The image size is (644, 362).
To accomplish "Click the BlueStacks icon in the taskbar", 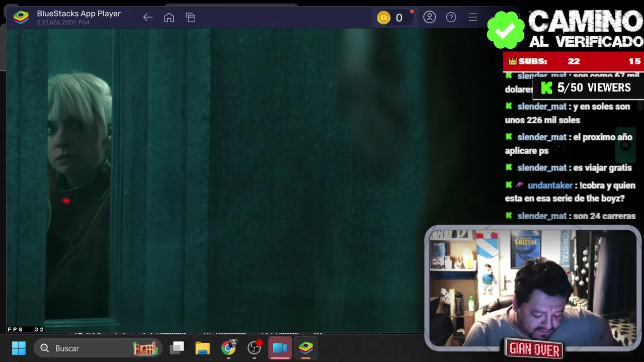I will pyautogui.click(x=306, y=348).
